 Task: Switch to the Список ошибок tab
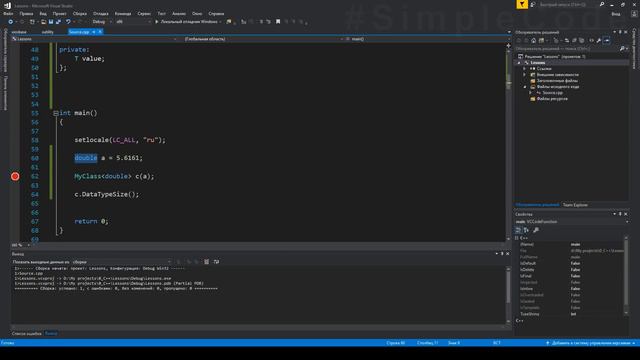(x=27, y=333)
